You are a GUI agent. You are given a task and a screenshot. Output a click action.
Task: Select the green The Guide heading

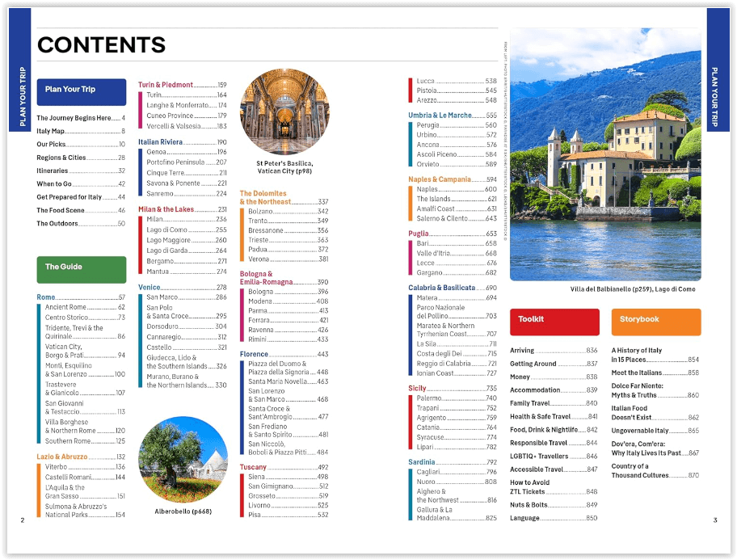(81, 267)
